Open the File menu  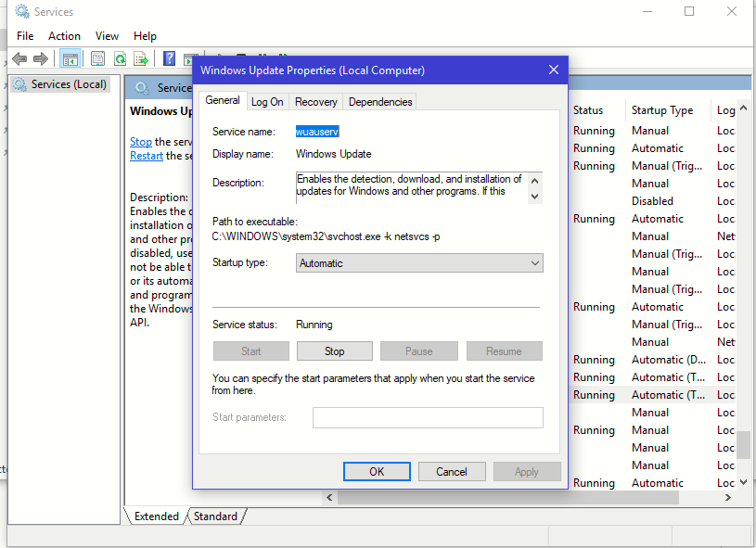point(25,36)
